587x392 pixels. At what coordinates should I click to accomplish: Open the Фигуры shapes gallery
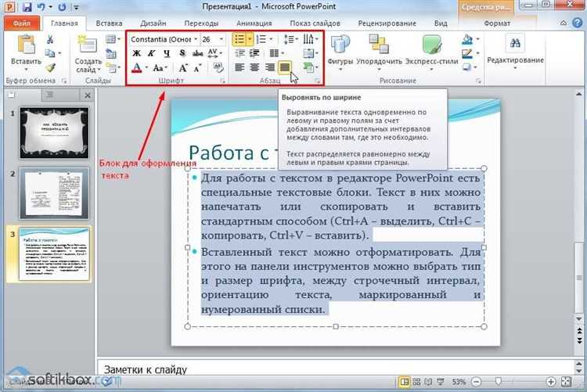point(340,50)
